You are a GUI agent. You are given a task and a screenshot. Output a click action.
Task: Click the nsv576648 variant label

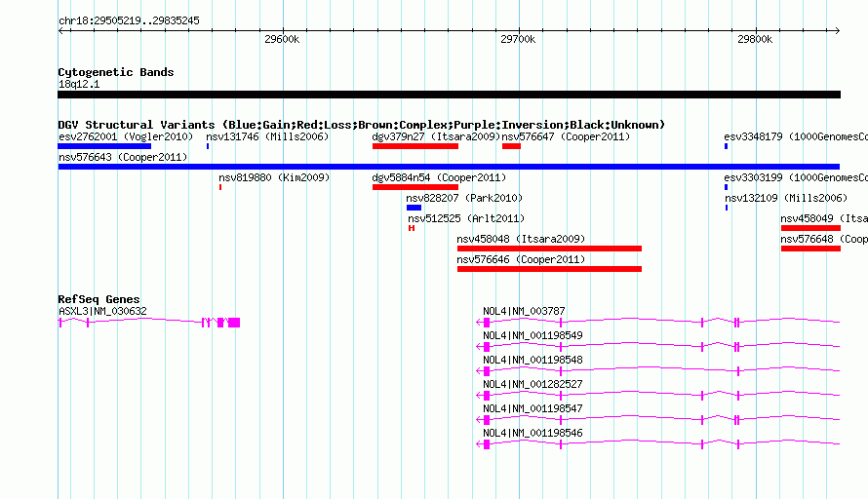824,239
